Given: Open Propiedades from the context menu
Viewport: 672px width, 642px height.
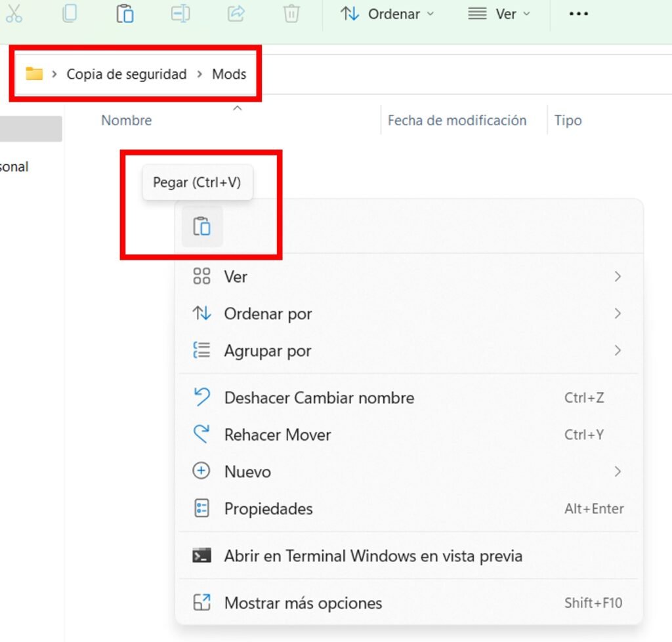Looking at the screenshot, I should [268, 509].
